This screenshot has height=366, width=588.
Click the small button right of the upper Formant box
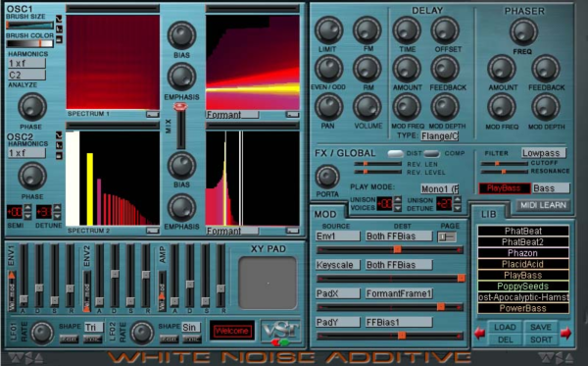click(292, 114)
